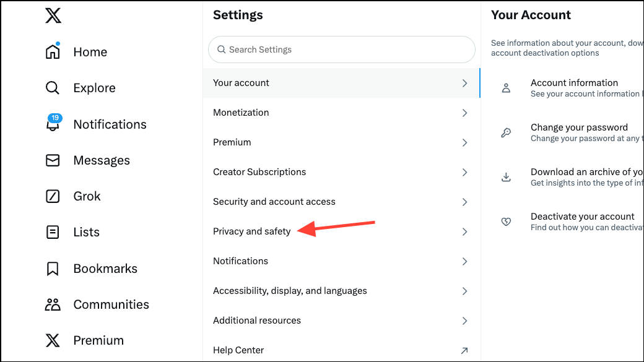Click the Messages envelope icon
Image resolution: width=644 pixels, height=362 pixels.
[x=53, y=160]
